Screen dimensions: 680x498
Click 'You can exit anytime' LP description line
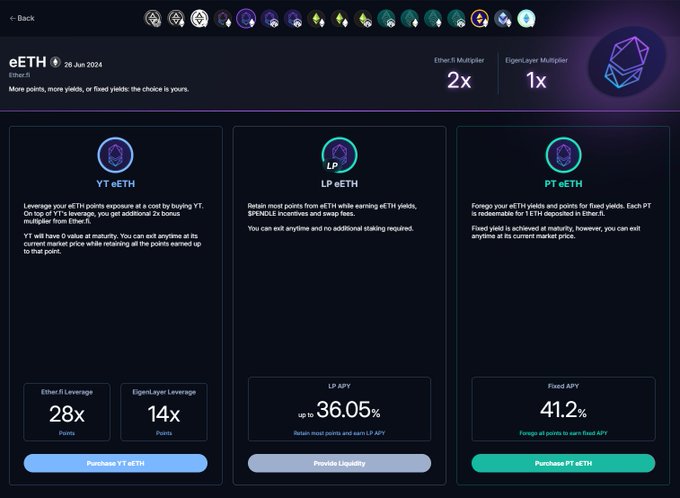click(x=330, y=228)
